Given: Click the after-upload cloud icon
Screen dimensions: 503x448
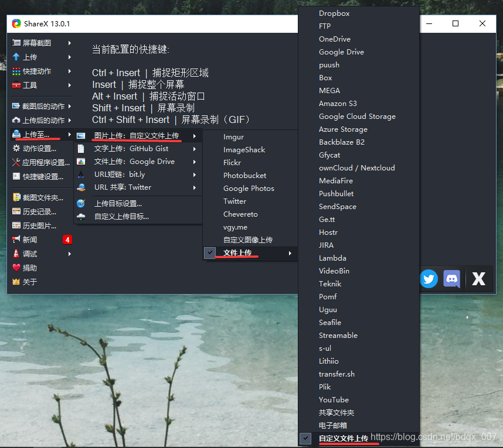Looking at the screenshot, I should pyautogui.click(x=16, y=120).
